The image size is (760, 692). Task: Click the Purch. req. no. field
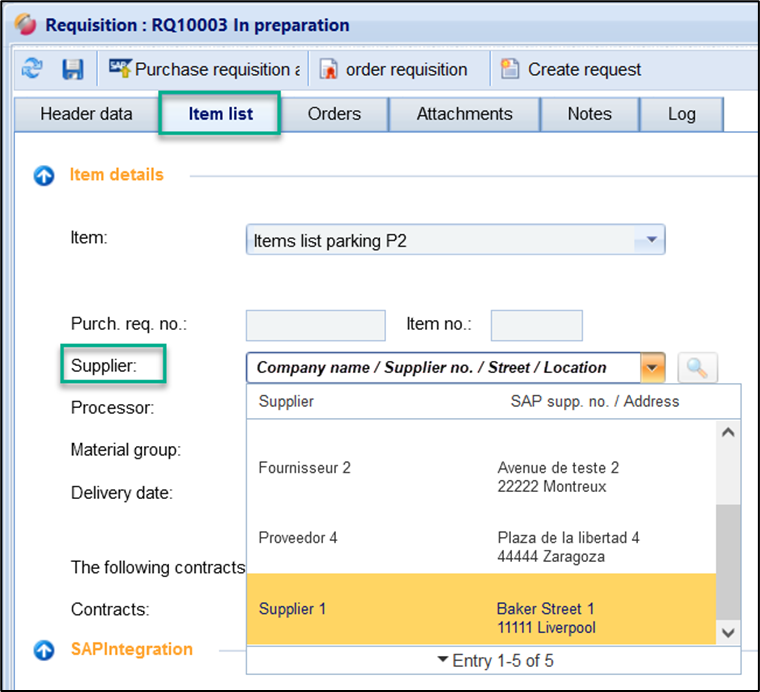pyautogui.click(x=315, y=325)
